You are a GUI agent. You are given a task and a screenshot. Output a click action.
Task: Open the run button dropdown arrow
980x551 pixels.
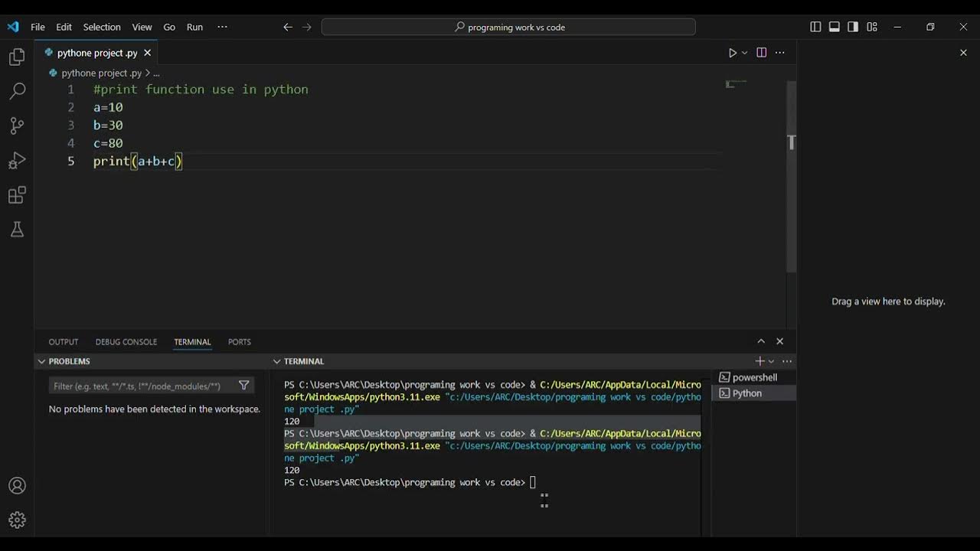click(x=744, y=54)
